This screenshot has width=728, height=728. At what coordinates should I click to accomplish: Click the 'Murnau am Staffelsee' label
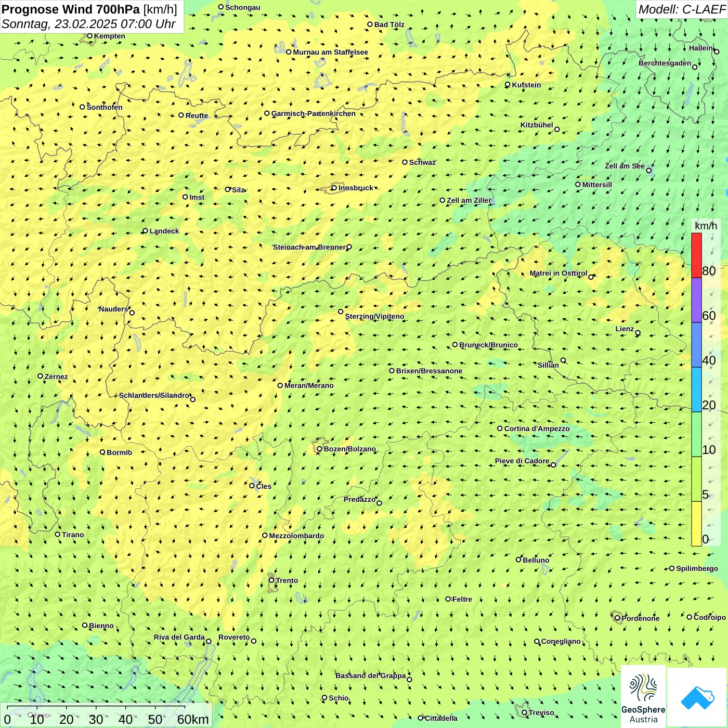pyautogui.click(x=331, y=52)
